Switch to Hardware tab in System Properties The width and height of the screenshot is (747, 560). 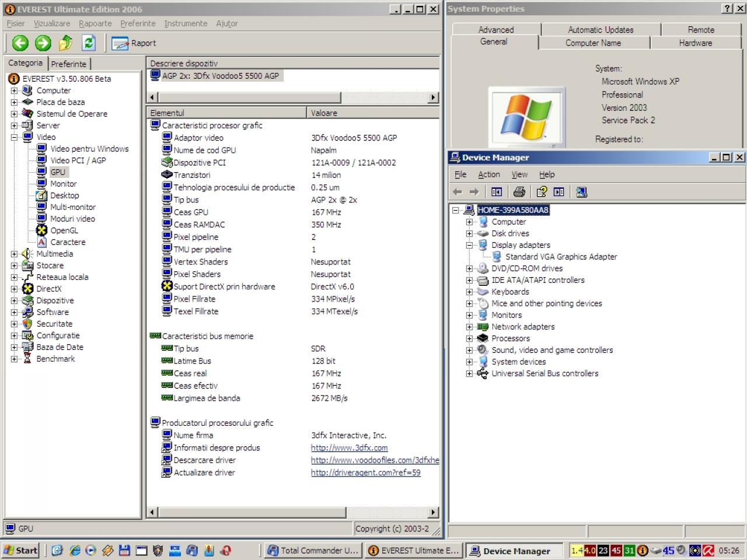[x=695, y=43]
